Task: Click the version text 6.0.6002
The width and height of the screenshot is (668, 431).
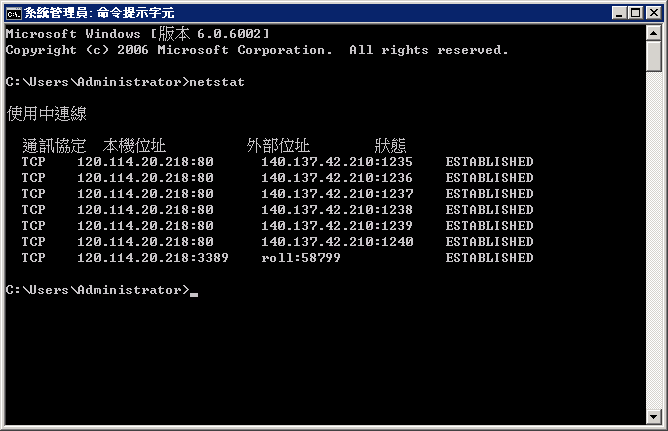Action: coord(229,34)
